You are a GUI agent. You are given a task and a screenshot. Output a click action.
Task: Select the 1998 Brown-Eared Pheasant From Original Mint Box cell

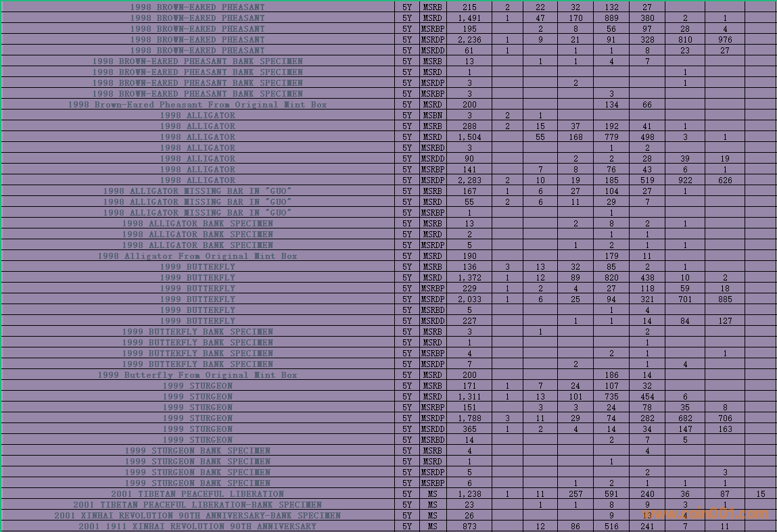click(x=197, y=105)
